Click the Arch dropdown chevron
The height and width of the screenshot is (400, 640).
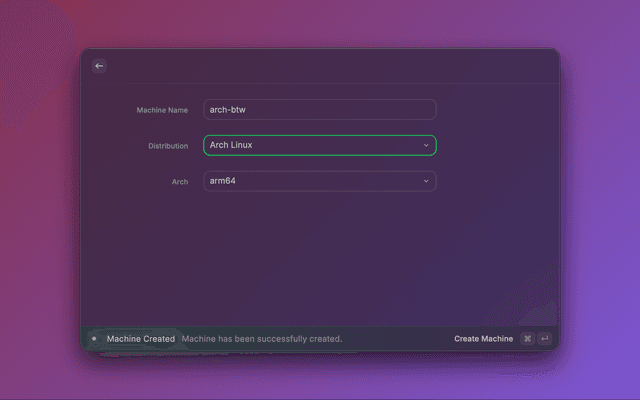pyautogui.click(x=425, y=181)
